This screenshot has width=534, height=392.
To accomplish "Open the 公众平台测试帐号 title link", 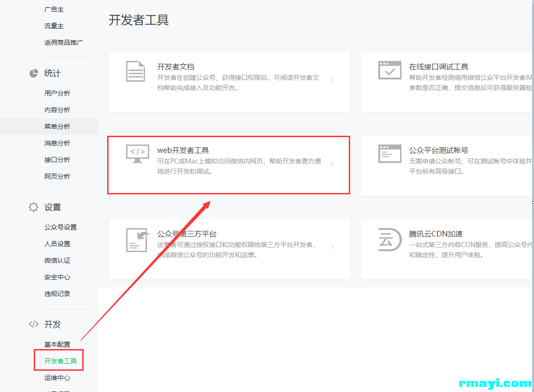I will (x=439, y=151).
